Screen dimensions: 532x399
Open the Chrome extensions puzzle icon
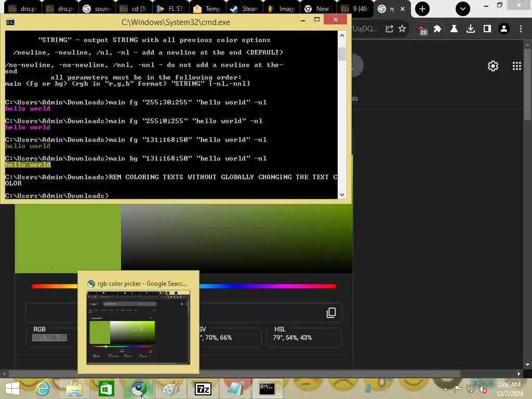437,29
